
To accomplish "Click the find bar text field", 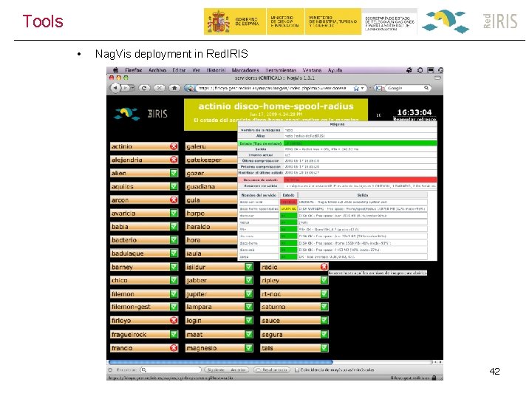I will pyautogui.click(x=171, y=370).
